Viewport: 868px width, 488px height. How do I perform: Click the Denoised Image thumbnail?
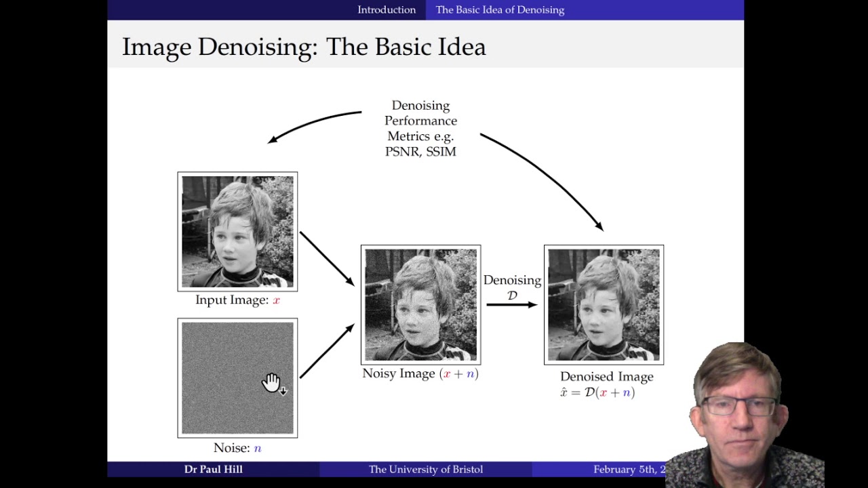(604, 305)
